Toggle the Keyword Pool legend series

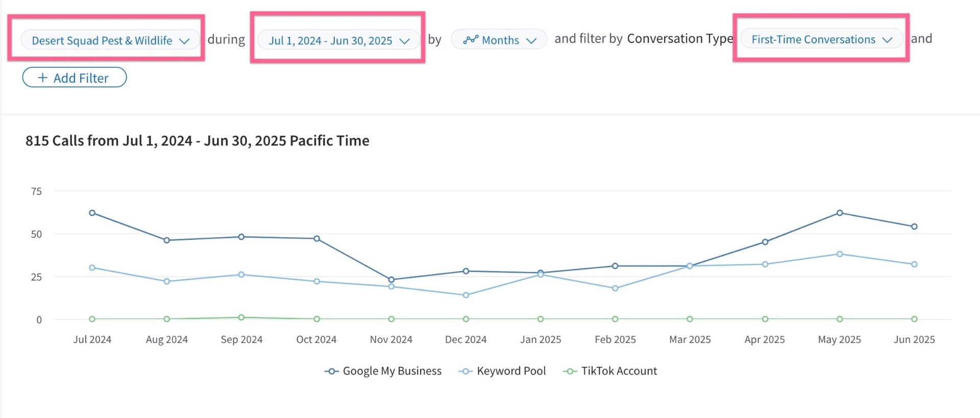(x=502, y=371)
